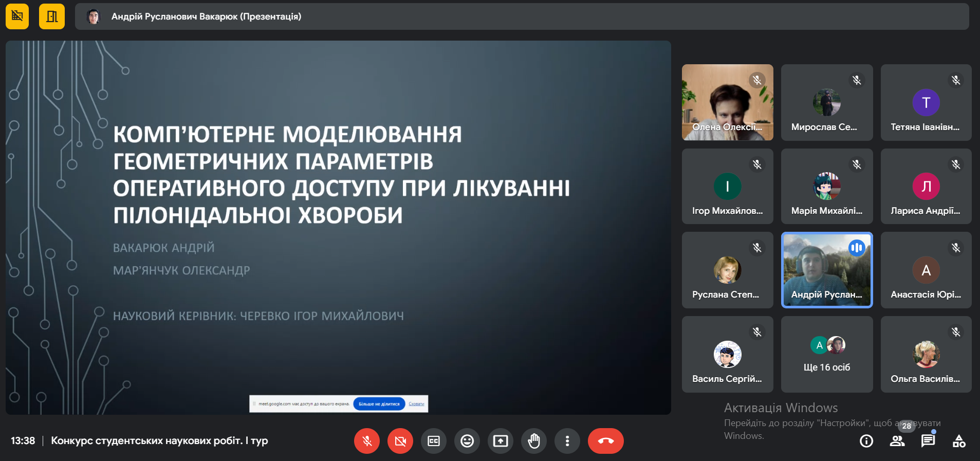The image size is (980, 461).
Task: Click the presenter avatar in top bar
Action: click(x=94, y=16)
